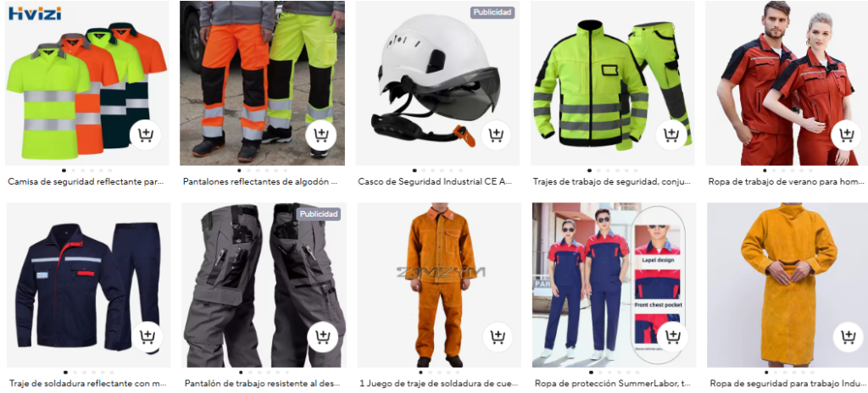Image resolution: width=868 pixels, height=393 pixels.
Task: Add reflective cotton pants to cart
Action: [x=321, y=135]
